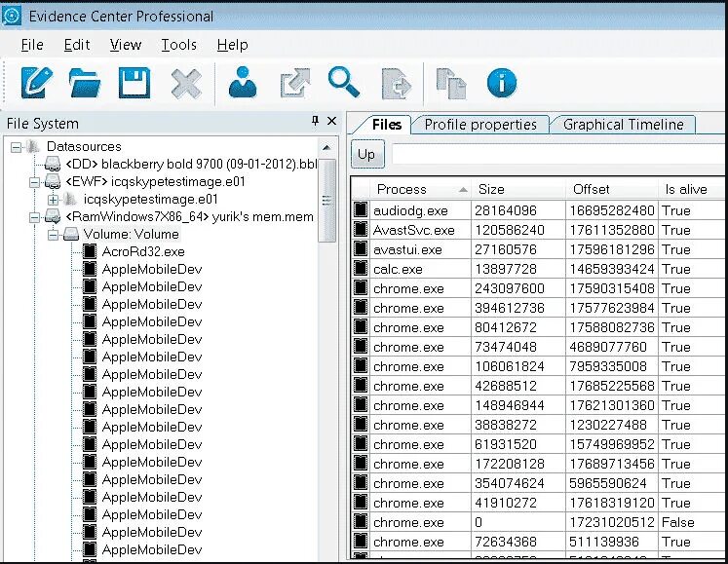
Task: Open info with blue i icon
Action: 502,83
